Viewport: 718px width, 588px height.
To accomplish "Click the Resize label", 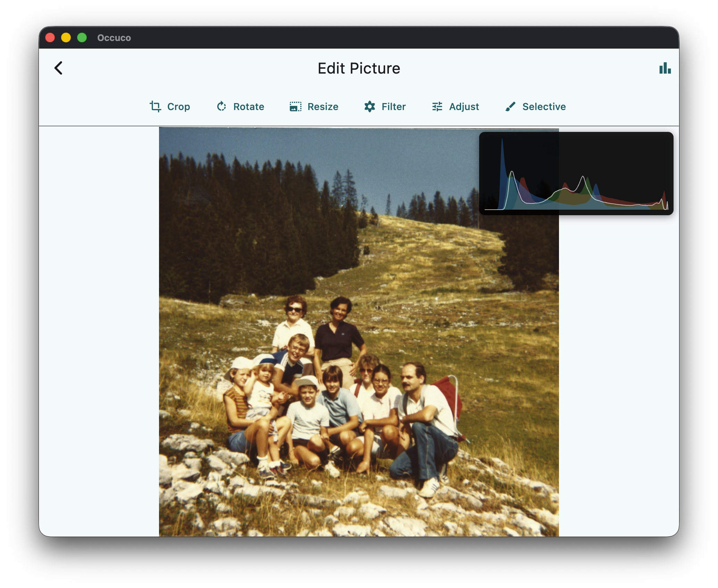I will pyautogui.click(x=323, y=107).
